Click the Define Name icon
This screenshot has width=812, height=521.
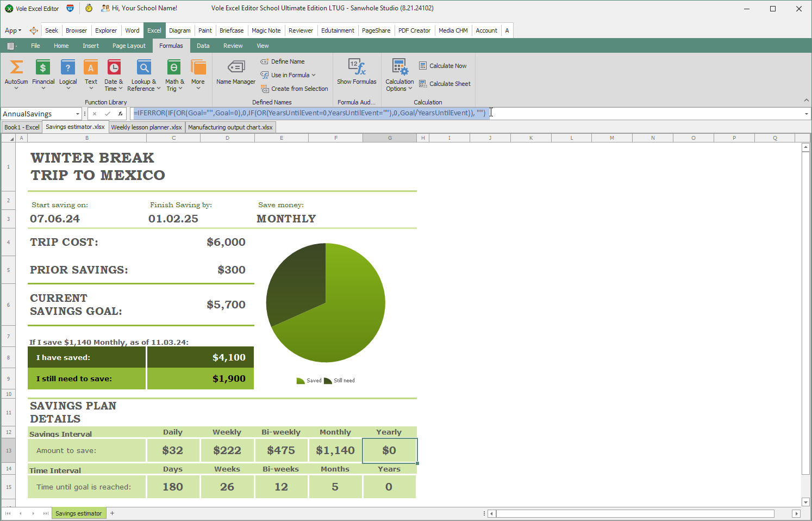pyautogui.click(x=265, y=61)
